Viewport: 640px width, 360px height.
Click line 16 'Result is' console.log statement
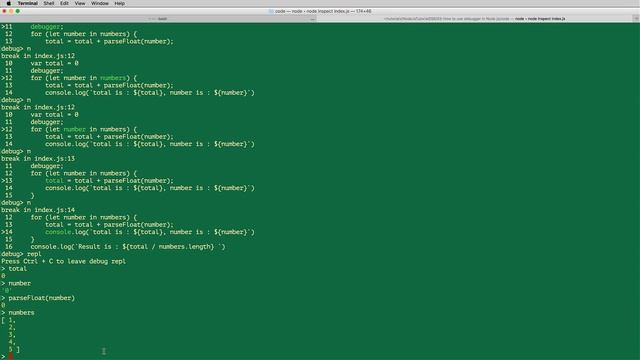pos(128,247)
